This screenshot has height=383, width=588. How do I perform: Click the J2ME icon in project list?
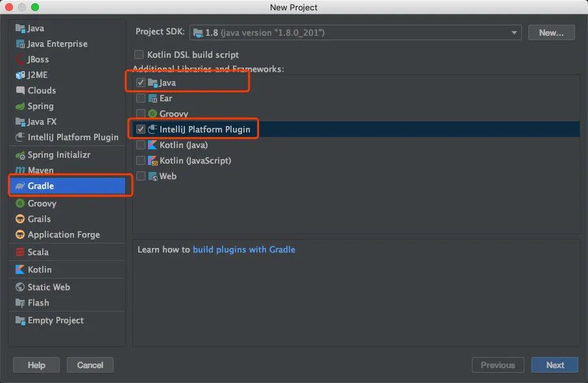tap(20, 75)
